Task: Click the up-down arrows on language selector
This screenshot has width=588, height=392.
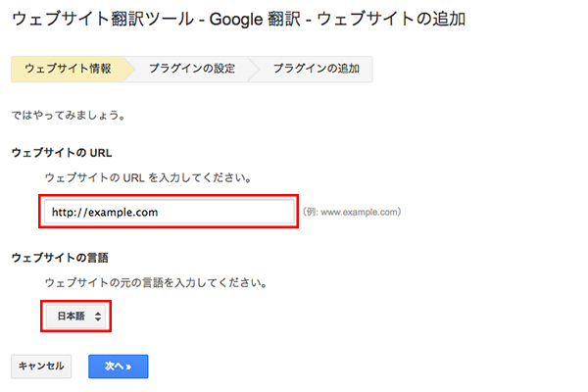Action: [x=96, y=317]
